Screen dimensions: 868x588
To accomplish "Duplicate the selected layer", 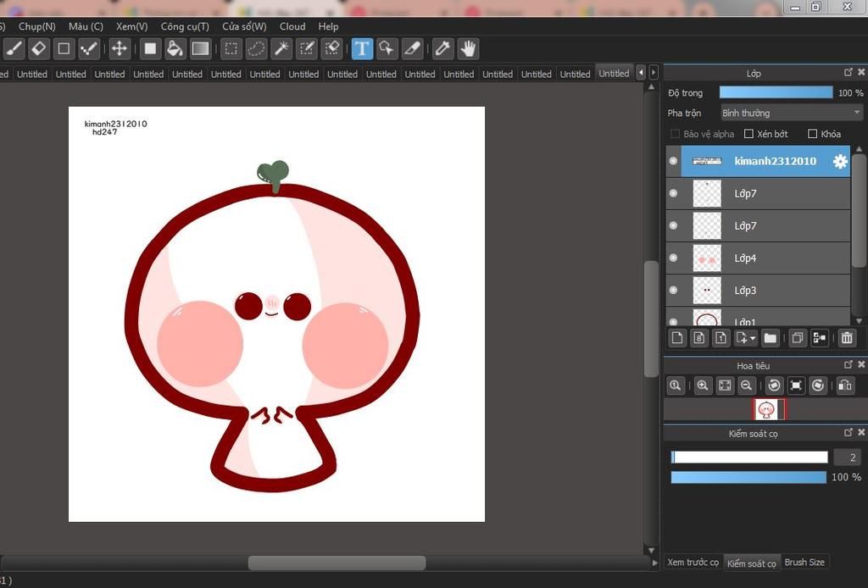I will click(797, 338).
